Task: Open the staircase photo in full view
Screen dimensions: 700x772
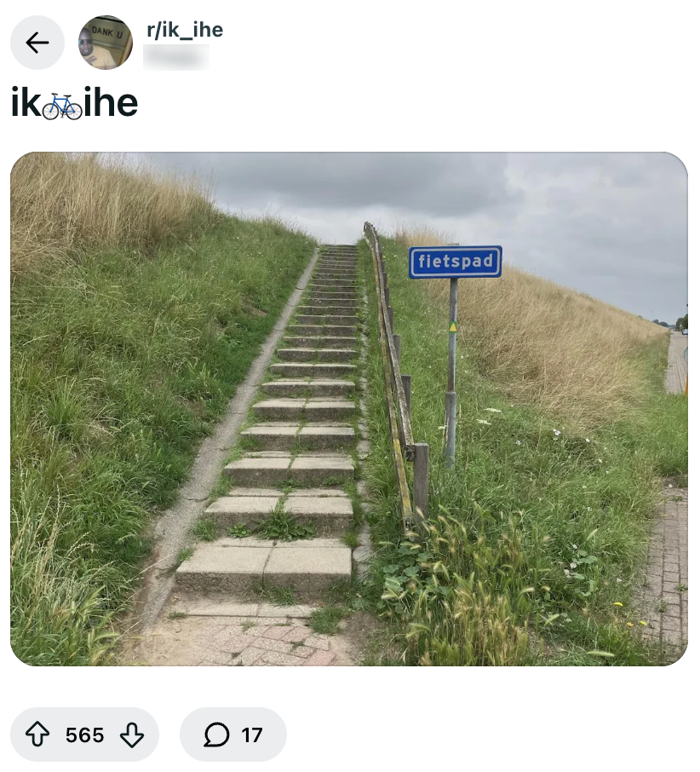Action: (349, 409)
